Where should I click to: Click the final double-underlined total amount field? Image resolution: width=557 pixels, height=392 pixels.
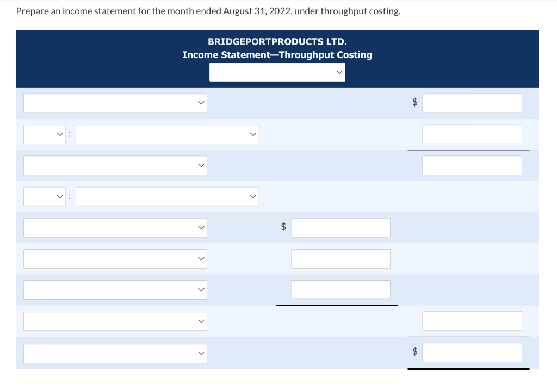click(x=472, y=352)
